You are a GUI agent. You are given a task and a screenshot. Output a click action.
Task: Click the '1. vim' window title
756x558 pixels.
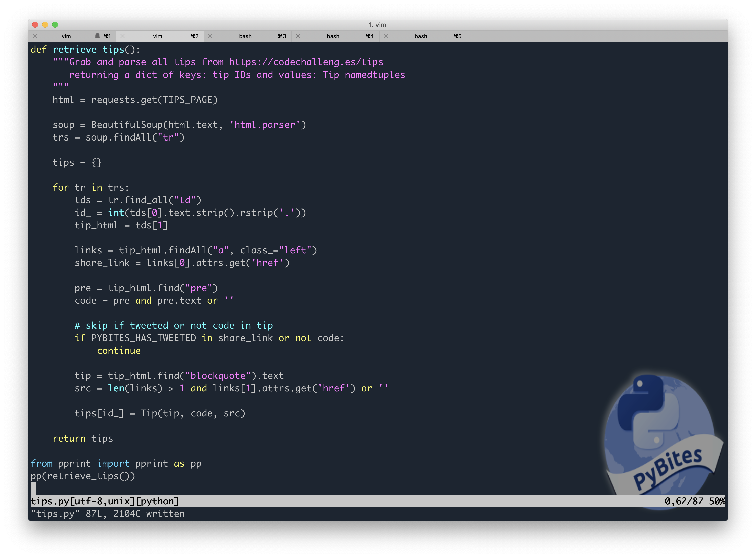coord(377,25)
